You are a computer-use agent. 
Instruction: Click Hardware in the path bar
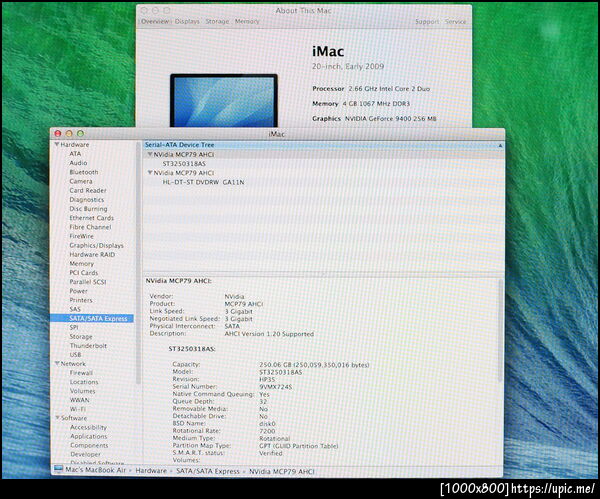(151, 471)
